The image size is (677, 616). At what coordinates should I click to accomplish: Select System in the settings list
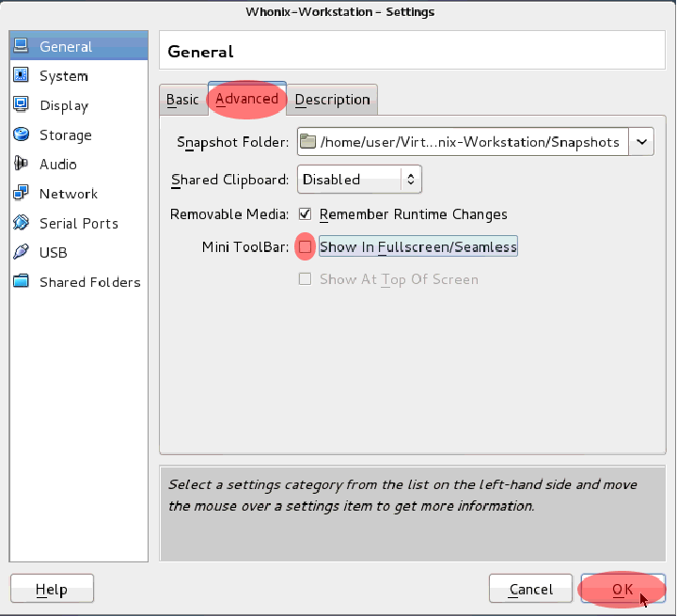pyautogui.click(x=79, y=75)
